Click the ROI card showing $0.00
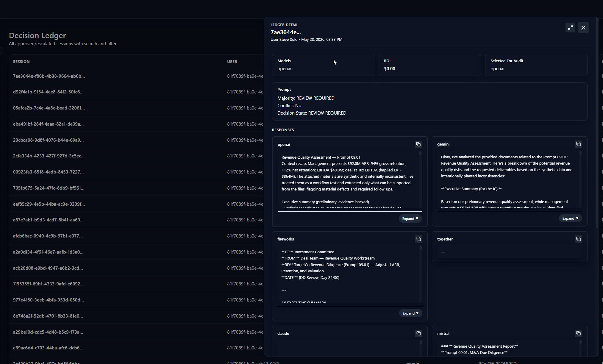 (429, 65)
